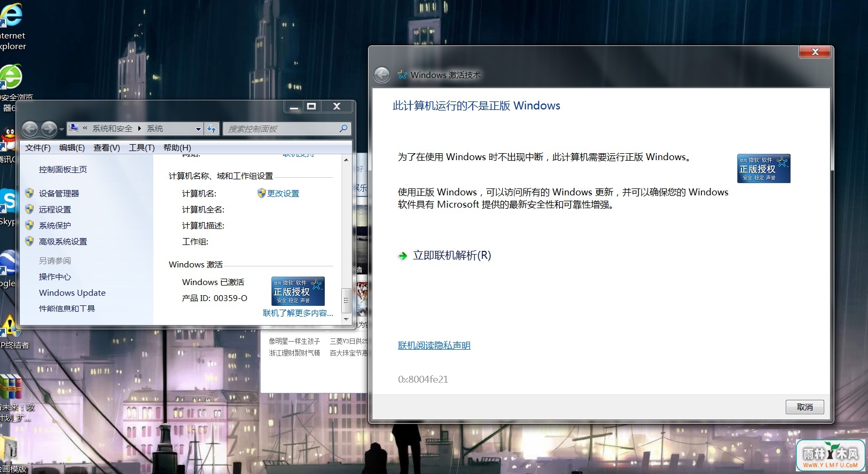
Task: Click Back arrow in System window
Action: click(30, 129)
